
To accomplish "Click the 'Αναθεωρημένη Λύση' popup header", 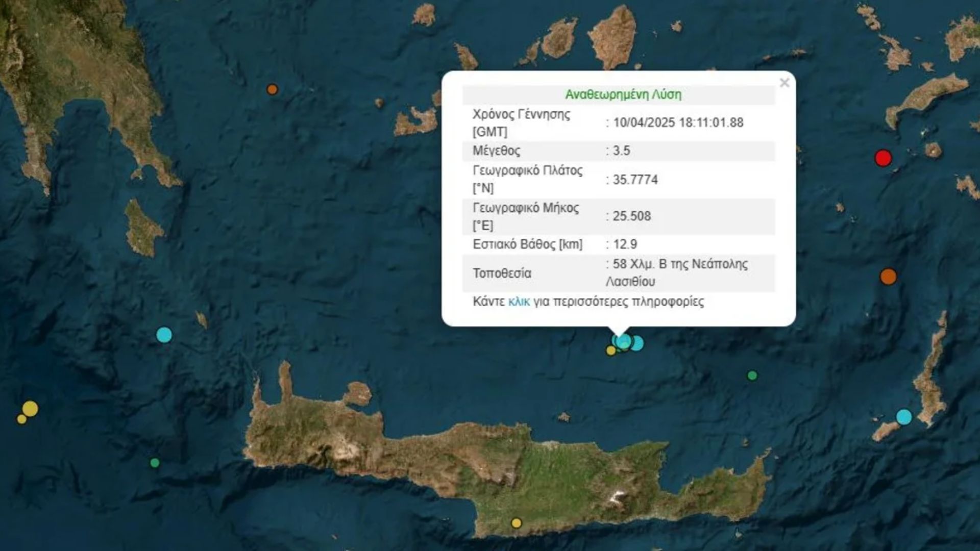I will 623,94.
